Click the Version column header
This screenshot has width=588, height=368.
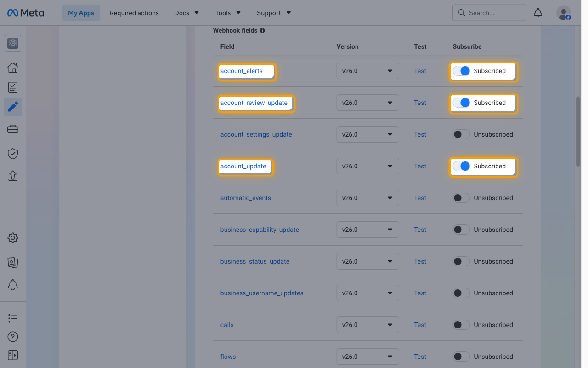click(x=348, y=46)
